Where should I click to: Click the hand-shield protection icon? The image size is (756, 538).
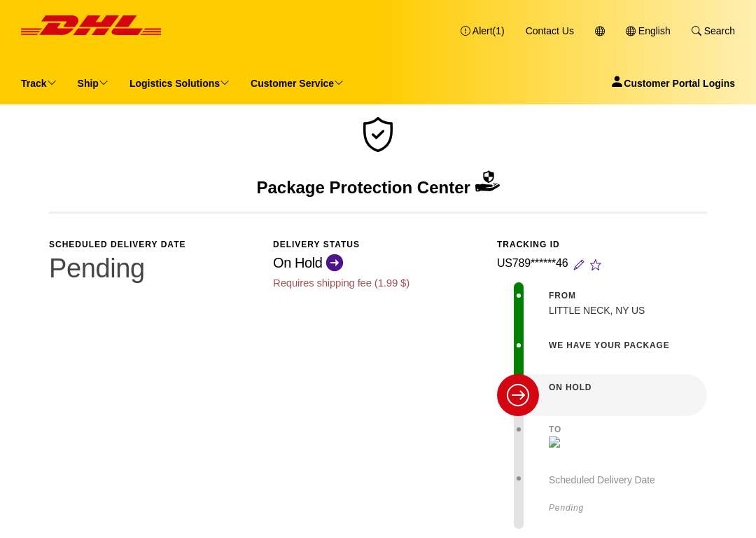[x=487, y=181]
